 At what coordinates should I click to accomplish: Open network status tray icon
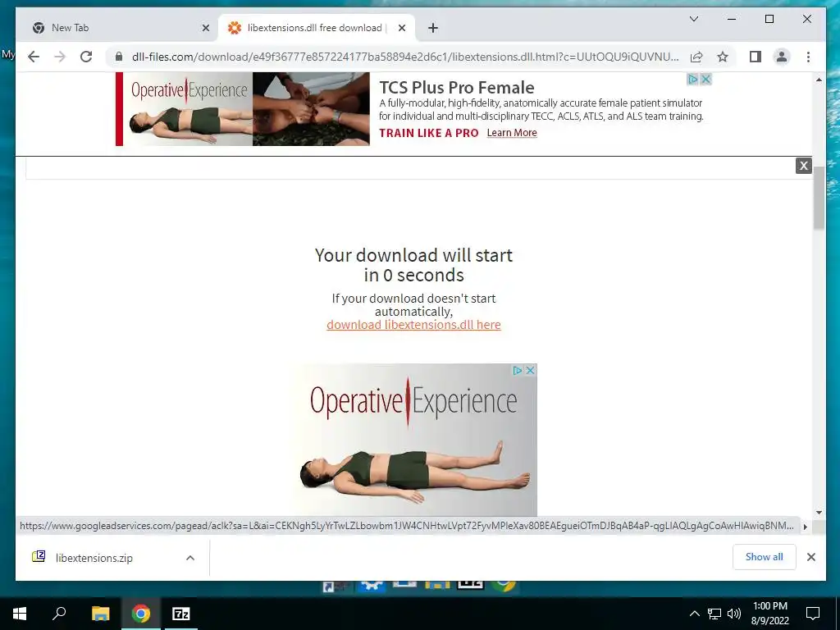714,614
